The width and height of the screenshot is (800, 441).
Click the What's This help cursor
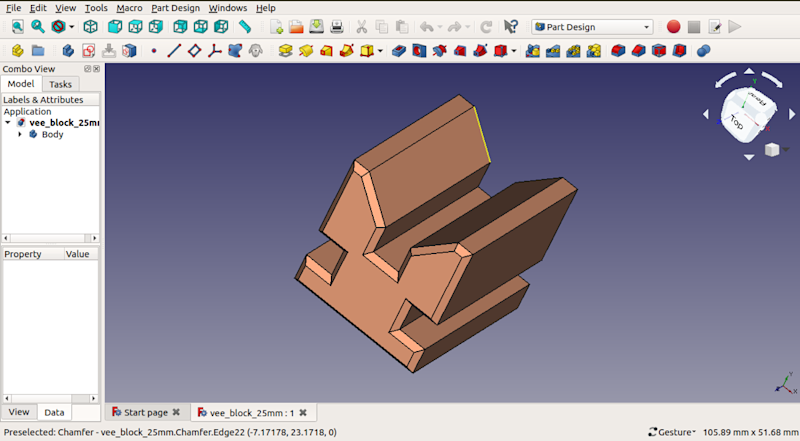coord(510,27)
